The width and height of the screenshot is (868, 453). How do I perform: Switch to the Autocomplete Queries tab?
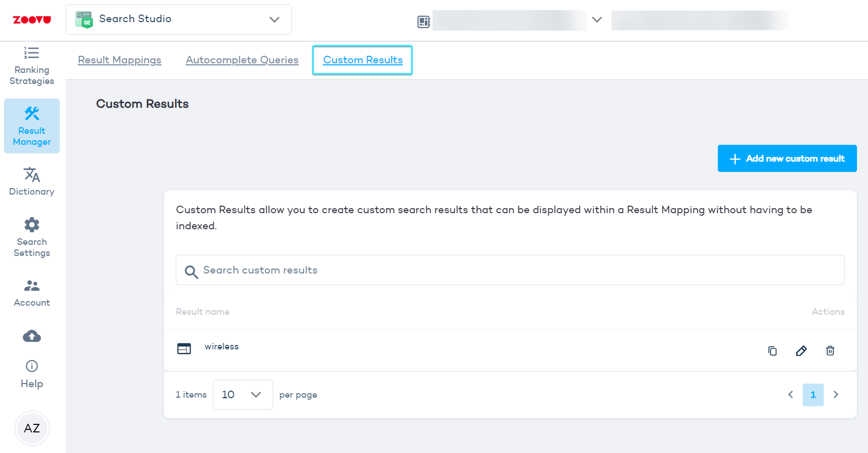(x=242, y=60)
